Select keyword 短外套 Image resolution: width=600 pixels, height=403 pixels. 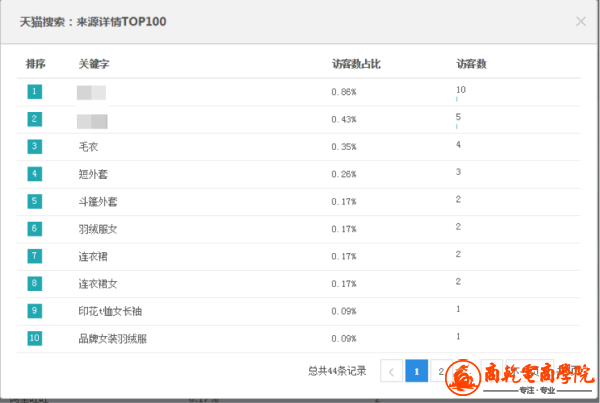(x=93, y=174)
